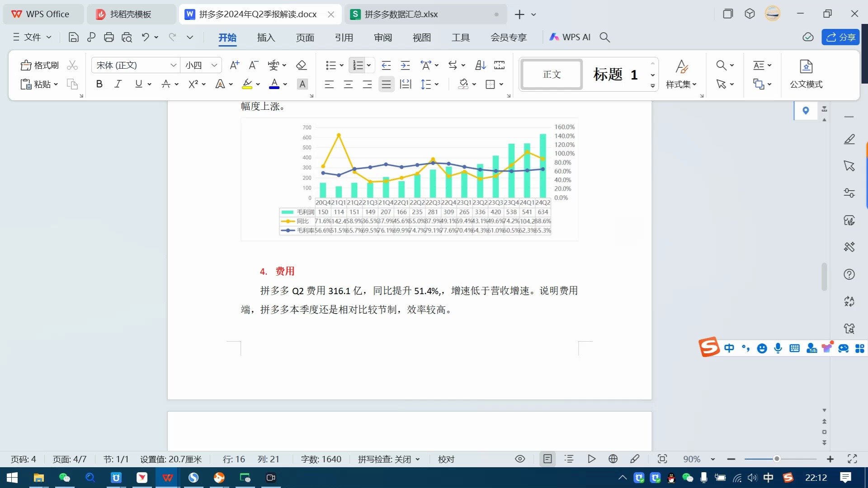868x488 pixels.
Task: Click the Format Painter (格式刷) icon
Action: point(26,64)
